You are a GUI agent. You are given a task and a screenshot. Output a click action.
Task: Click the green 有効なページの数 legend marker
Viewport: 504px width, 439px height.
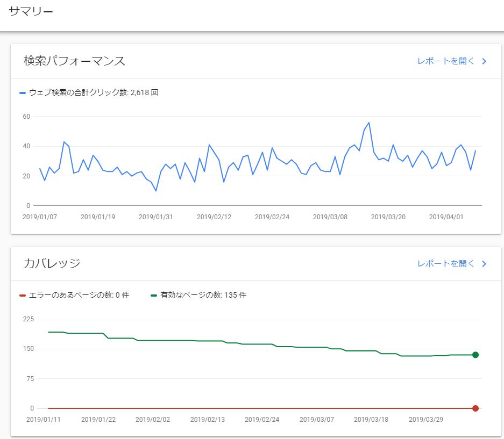click(154, 296)
